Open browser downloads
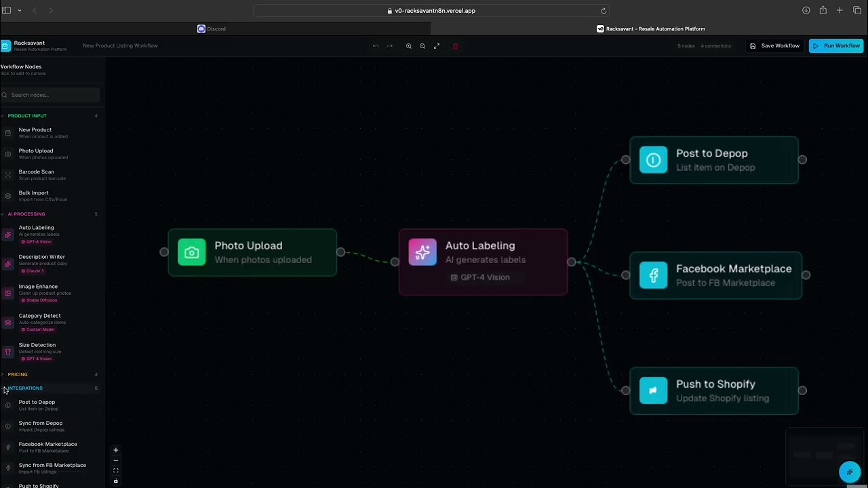Viewport: 868px width, 488px height. point(806,10)
